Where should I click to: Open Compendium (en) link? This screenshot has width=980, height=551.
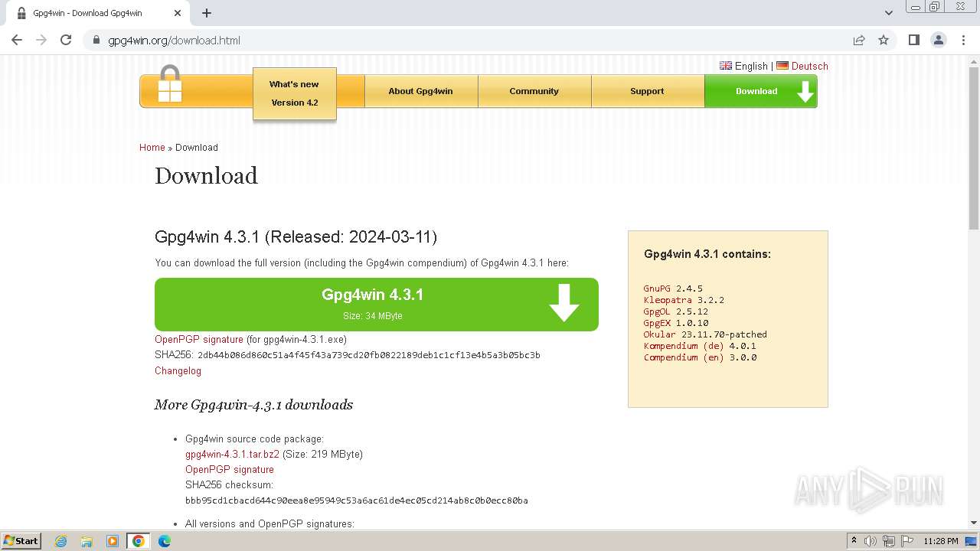(684, 357)
